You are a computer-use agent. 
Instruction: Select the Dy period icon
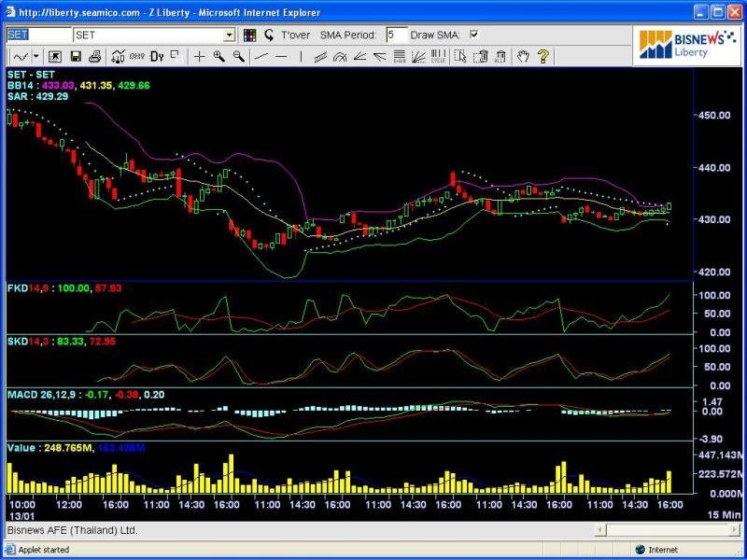[157, 57]
